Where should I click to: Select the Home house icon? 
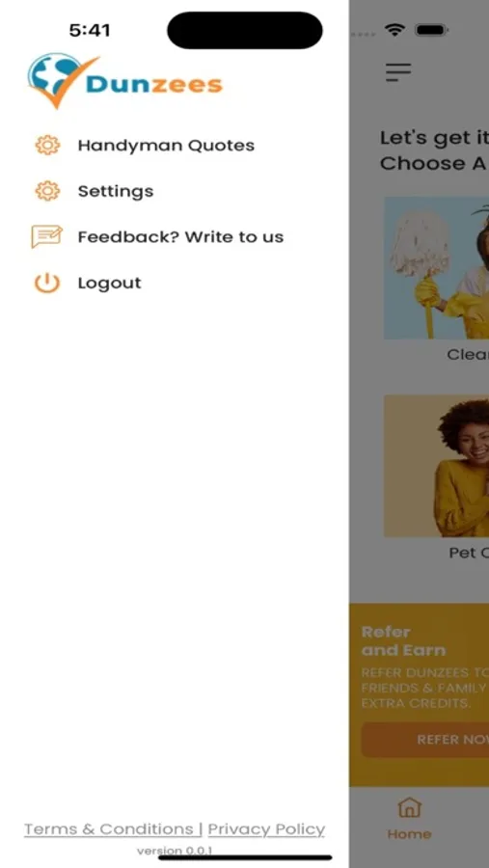[409, 807]
